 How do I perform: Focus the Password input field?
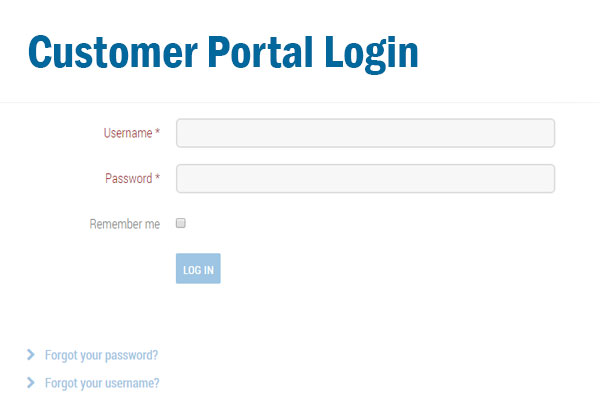pos(365,178)
